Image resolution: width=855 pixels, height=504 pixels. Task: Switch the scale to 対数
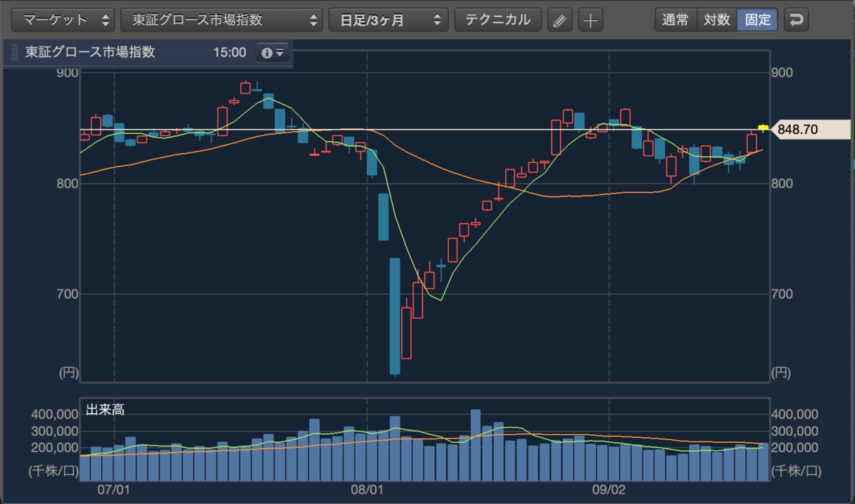coord(717,20)
